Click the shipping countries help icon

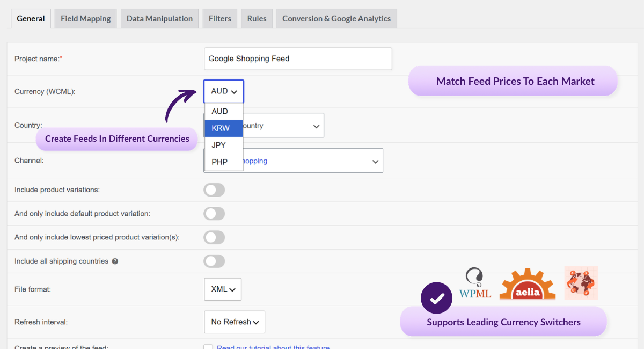(115, 261)
